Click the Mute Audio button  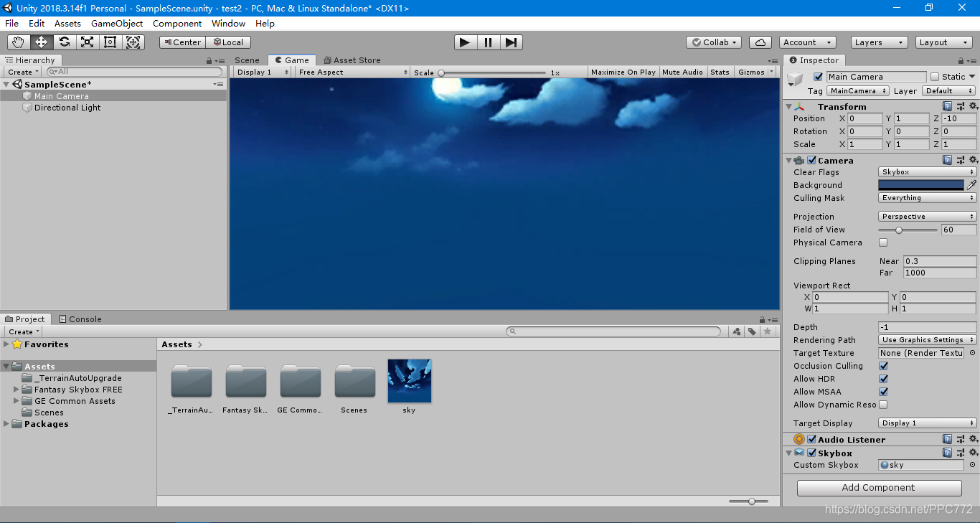pos(682,72)
